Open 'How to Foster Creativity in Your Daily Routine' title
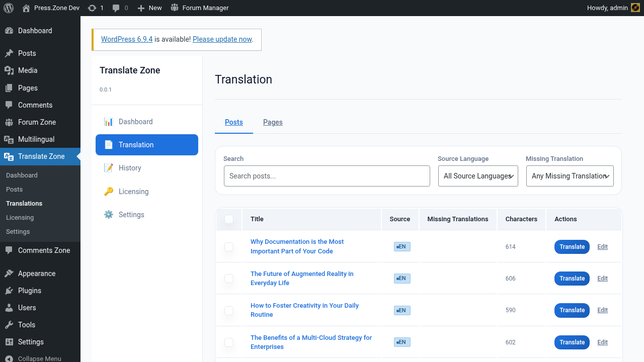This screenshot has height=362, width=644. [304, 310]
